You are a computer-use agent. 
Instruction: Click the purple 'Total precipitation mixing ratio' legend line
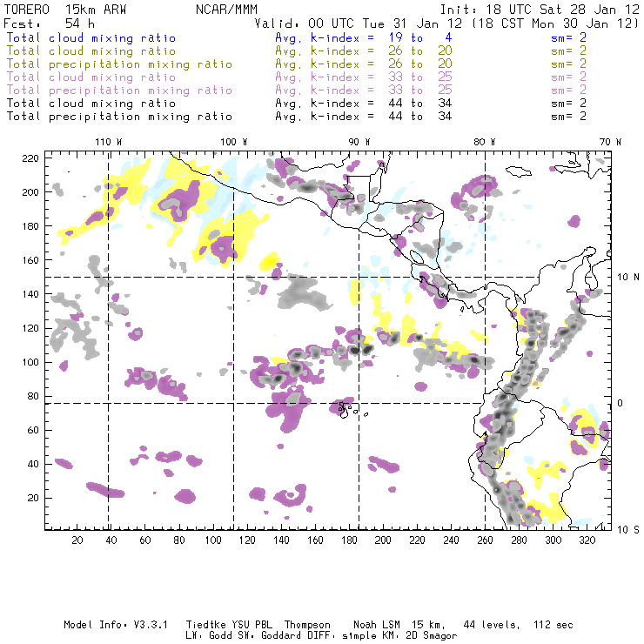[119, 91]
